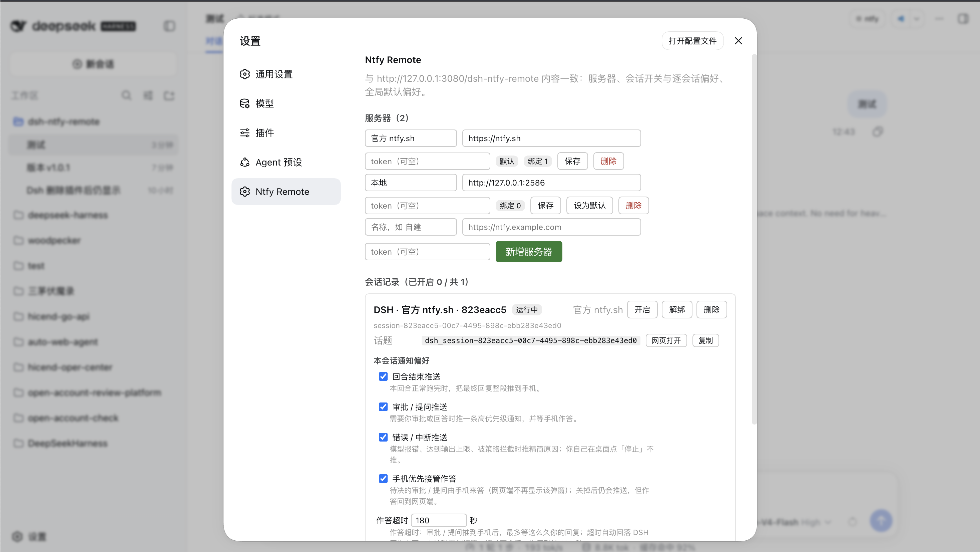Click the 绑定 0 badge
The width and height of the screenshot is (980, 552).
[x=510, y=206]
